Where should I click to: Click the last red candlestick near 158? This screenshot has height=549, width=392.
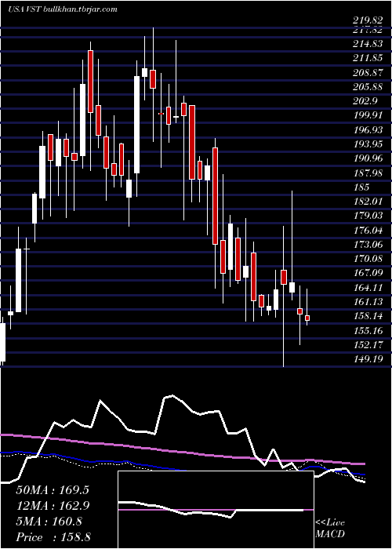click(x=307, y=318)
